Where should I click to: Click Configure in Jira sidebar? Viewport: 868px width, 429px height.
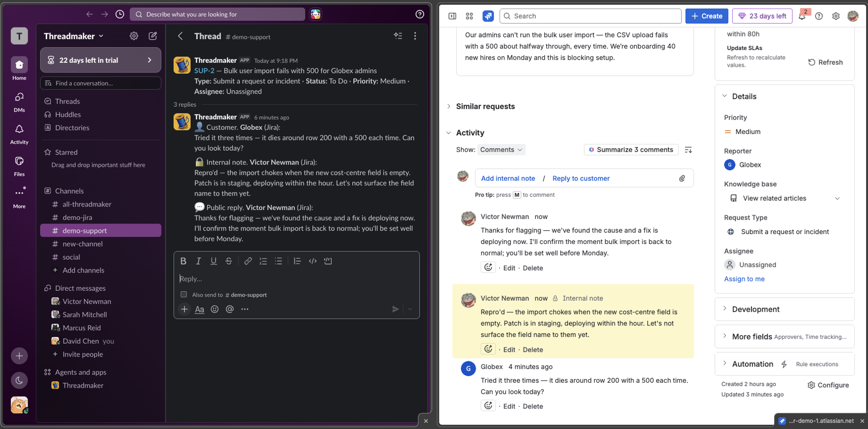[828, 385]
